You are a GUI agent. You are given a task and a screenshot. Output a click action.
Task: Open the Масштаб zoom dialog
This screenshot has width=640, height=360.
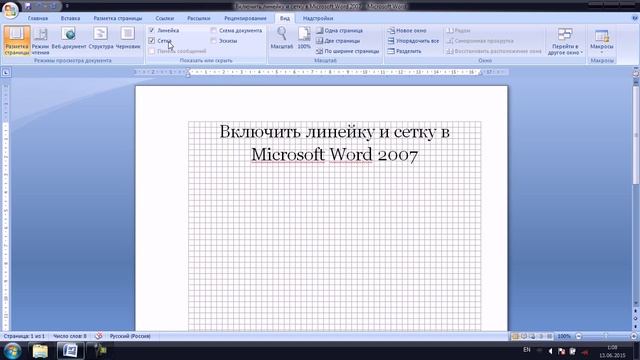click(x=282, y=38)
